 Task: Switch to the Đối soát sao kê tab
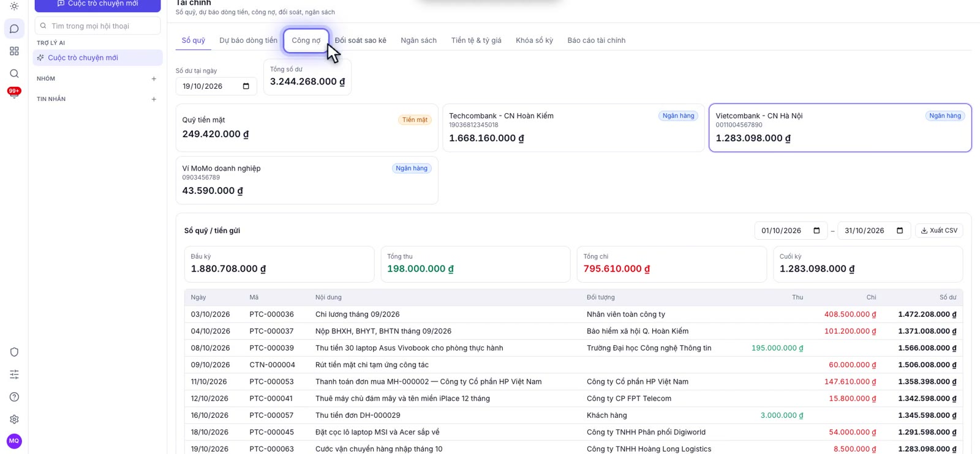click(x=360, y=40)
